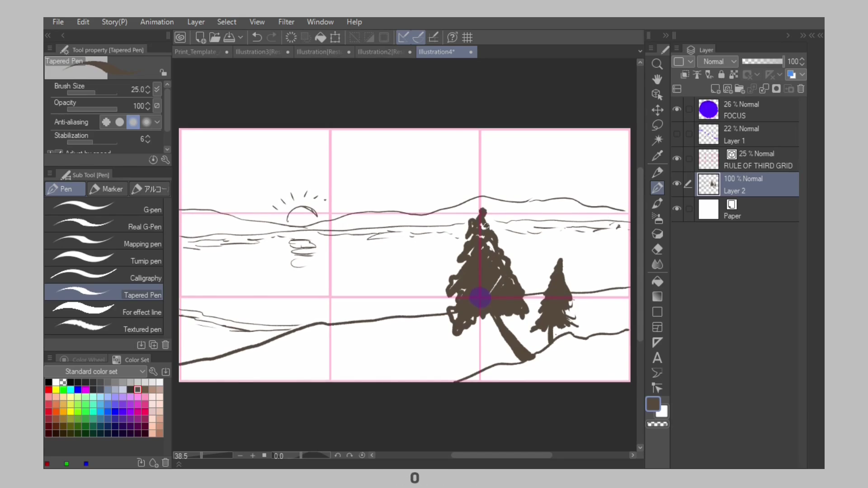The width and height of the screenshot is (868, 488).
Task: Delete the layer with the trash icon
Action: 801,89
